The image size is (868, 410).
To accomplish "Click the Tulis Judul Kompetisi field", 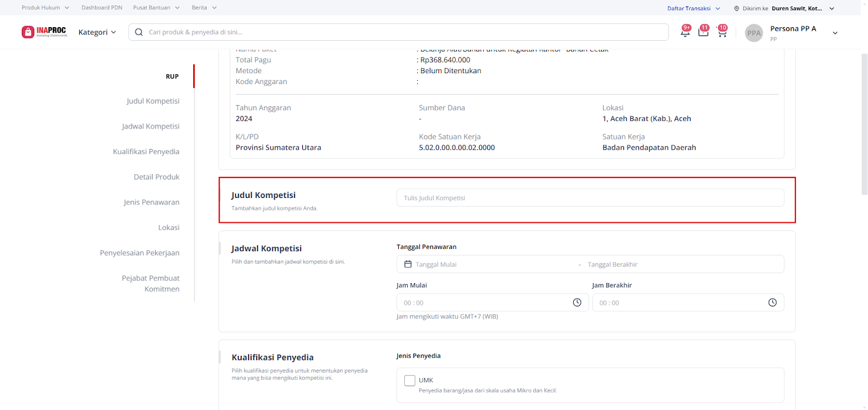I will pos(590,198).
